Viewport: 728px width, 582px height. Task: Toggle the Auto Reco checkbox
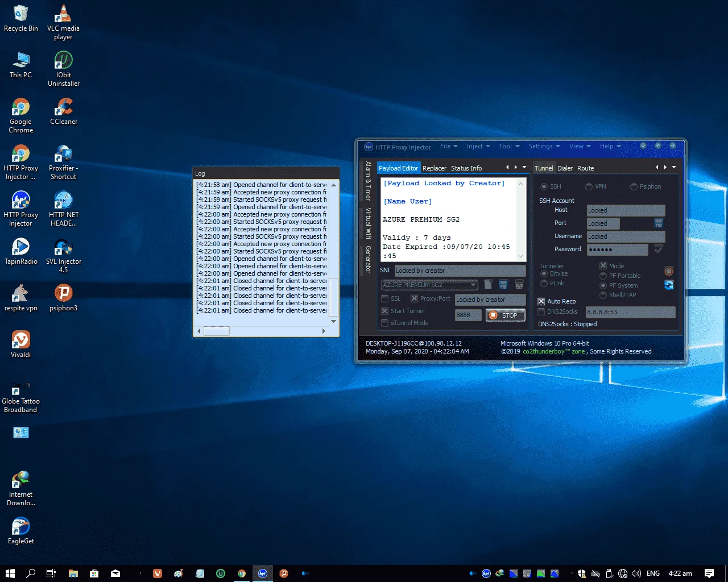point(541,301)
